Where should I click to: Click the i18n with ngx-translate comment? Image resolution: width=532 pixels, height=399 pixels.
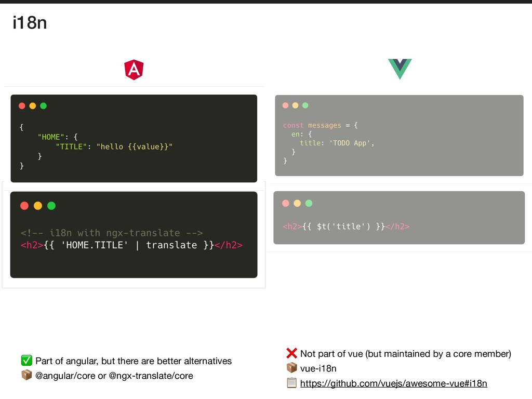click(x=112, y=233)
